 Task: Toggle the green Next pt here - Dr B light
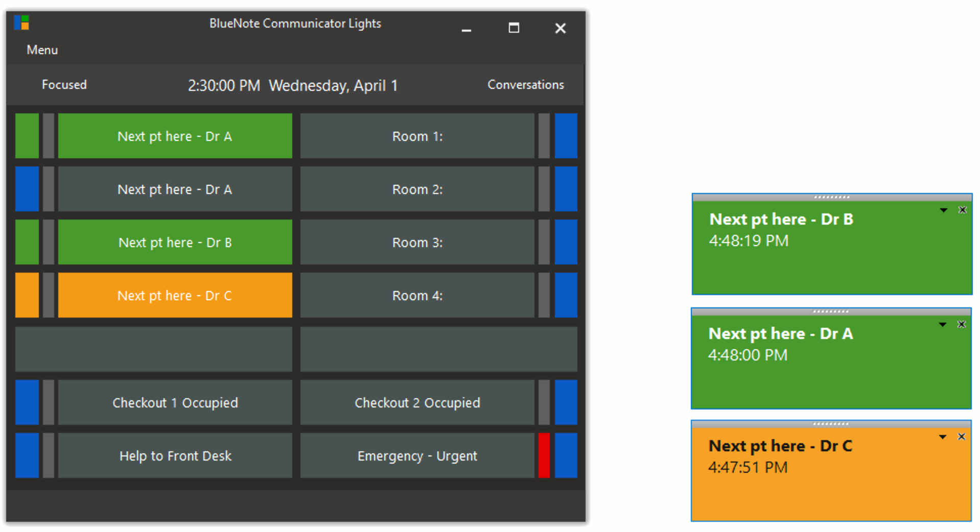pyautogui.click(x=175, y=243)
